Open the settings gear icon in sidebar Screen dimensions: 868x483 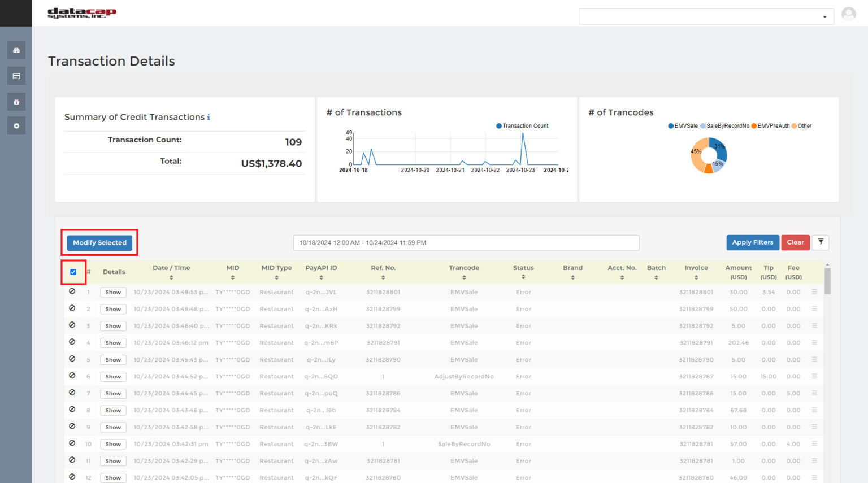click(x=16, y=125)
